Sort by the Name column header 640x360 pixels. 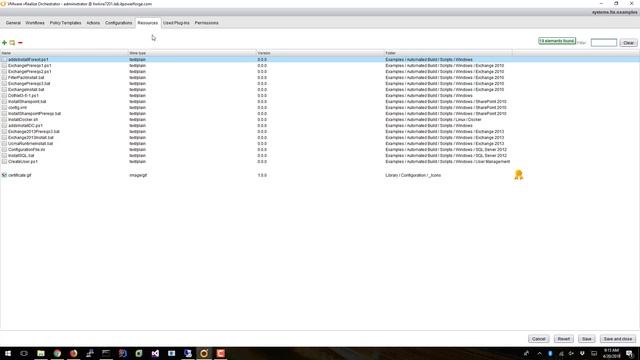64,53
